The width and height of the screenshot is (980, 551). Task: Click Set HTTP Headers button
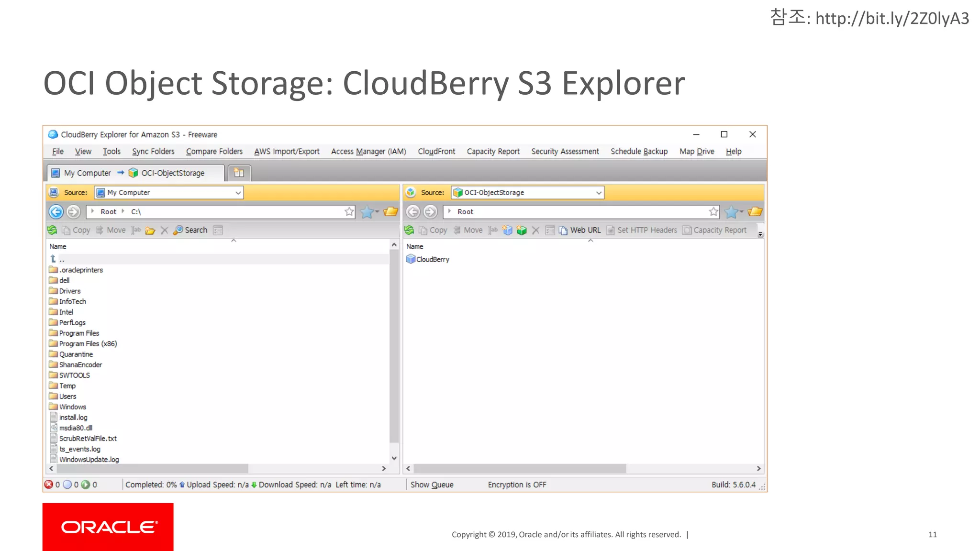pyautogui.click(x=642, y=230)
